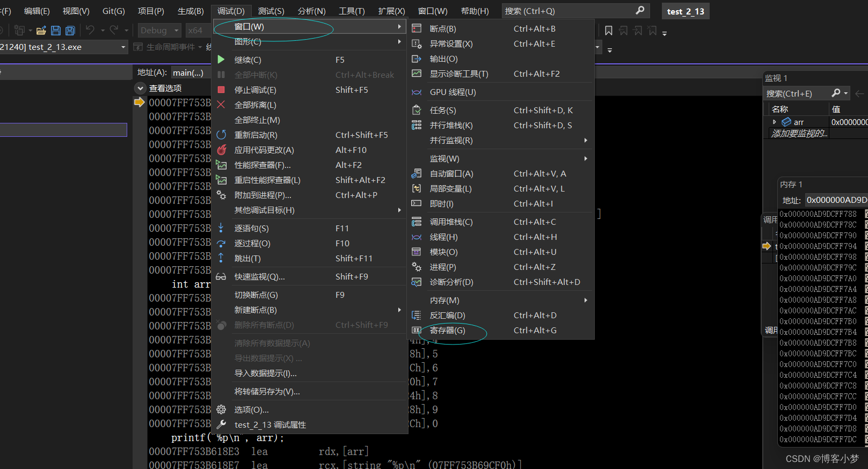Click the Performance Profiler (性能探查器) icon
Viewport: 868px width, 469px height.
pos(221,165)
